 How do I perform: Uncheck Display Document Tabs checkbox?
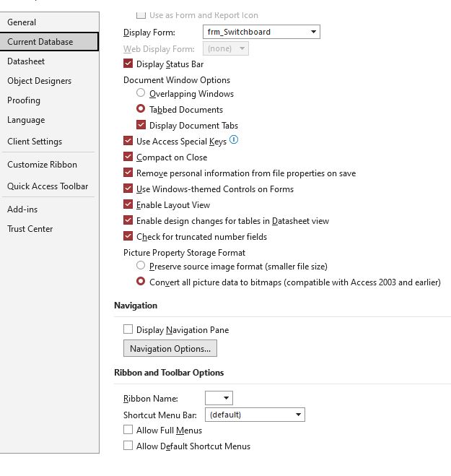coord(141,126)
